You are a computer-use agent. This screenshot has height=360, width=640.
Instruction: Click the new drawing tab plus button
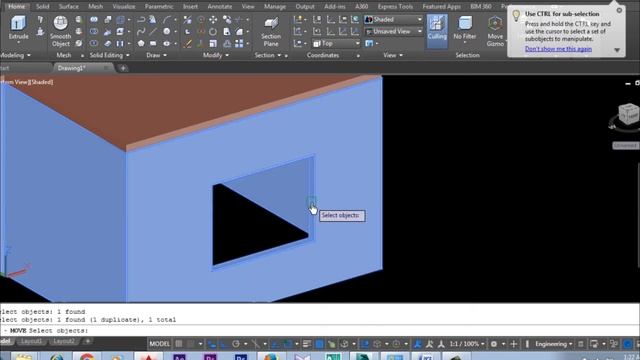(123, 68)
